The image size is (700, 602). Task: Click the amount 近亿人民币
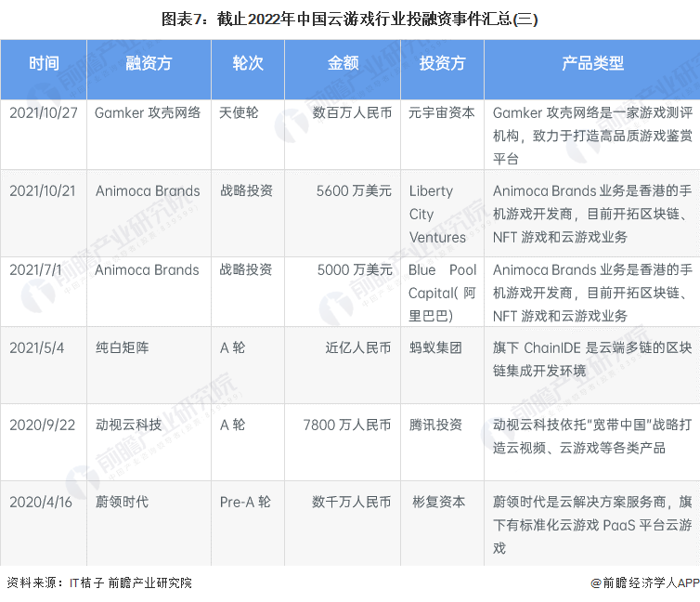coord(358,347)
